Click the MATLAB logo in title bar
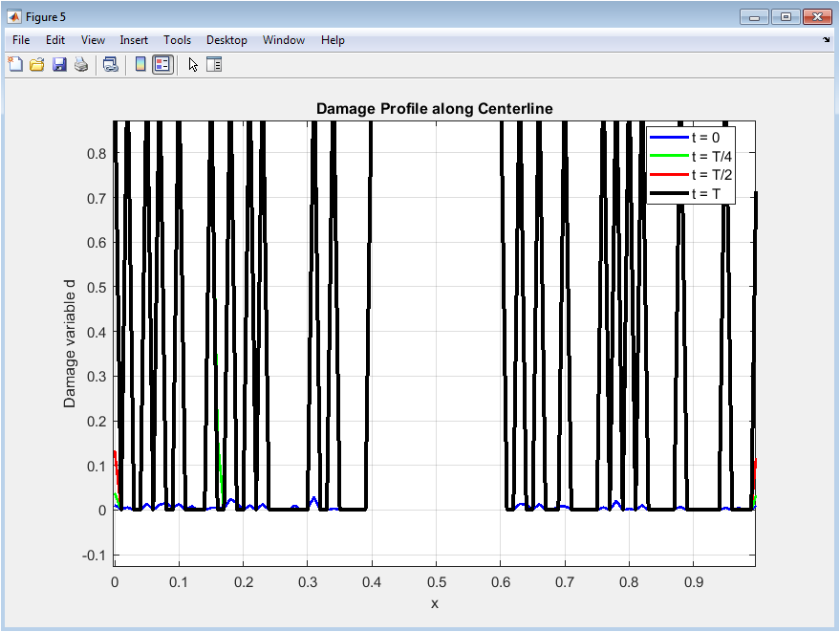This screenshot has height=632, width=840. point(14,16)
